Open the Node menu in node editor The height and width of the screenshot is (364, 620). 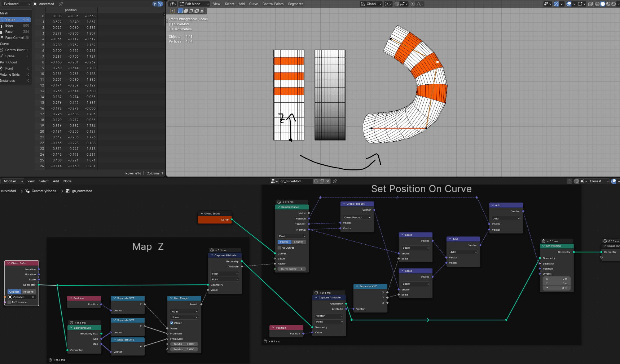(67, 181)
